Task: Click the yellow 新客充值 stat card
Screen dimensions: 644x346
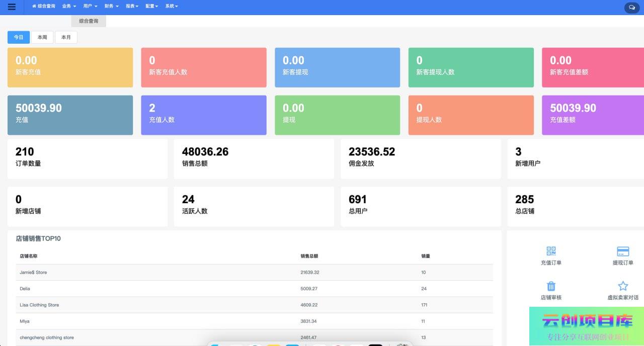Action: 70,67
